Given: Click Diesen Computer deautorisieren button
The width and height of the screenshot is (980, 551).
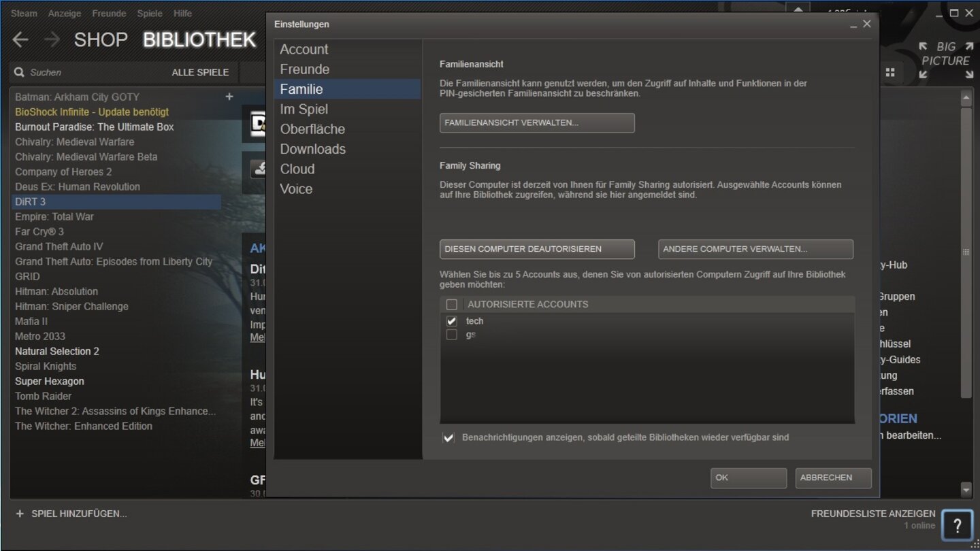Looking at the screenshot, I should [537, 249].
